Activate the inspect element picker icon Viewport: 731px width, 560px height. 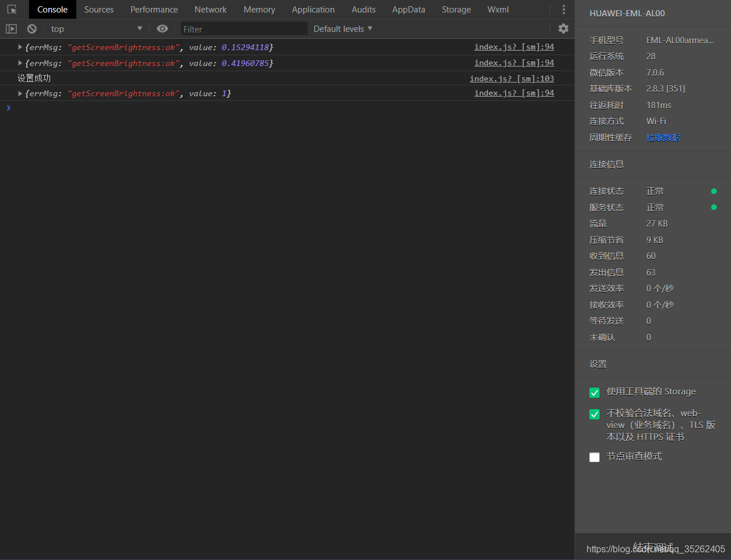12,10
